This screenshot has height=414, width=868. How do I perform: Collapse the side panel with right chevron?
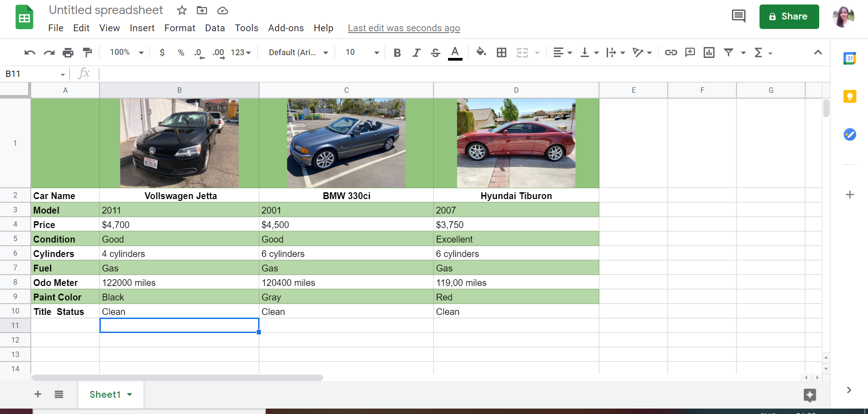[849, 390]
